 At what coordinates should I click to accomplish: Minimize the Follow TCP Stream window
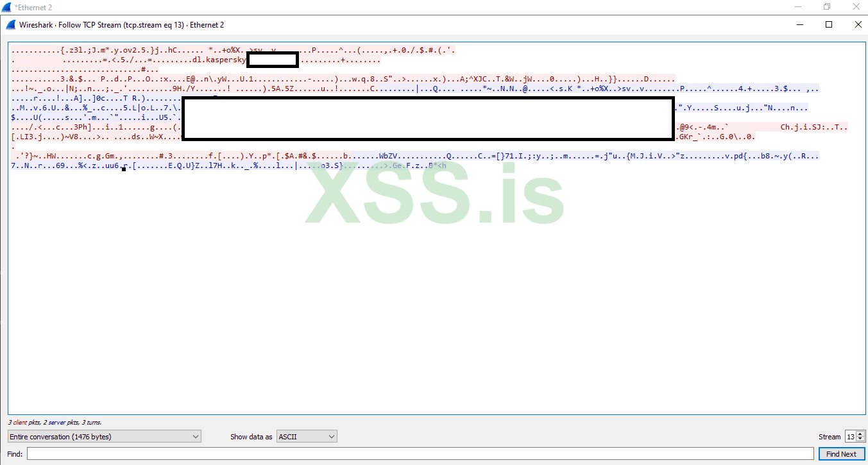(x=799, y=24)
